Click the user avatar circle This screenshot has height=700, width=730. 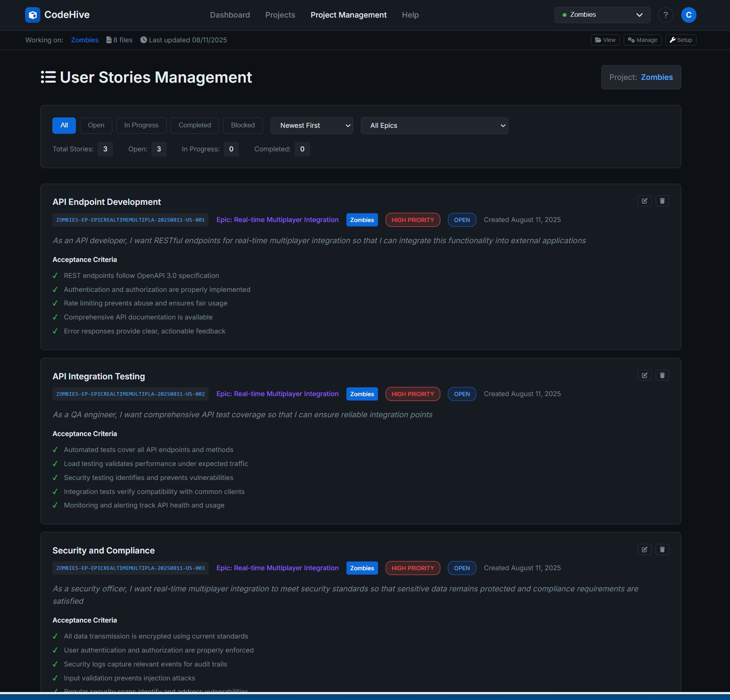pyautogui.click(x=688, y=15)
